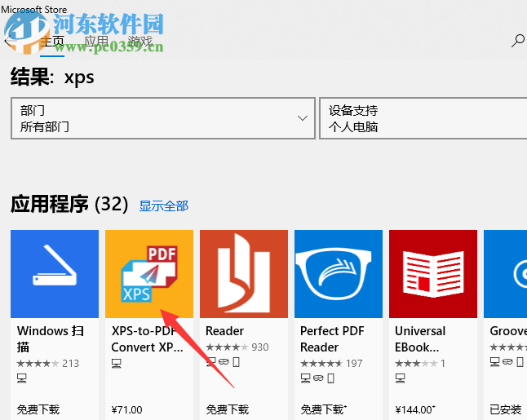This screenshot has width=527, height=420.
Task: Click the 213 star rating of Windows 扫描
Action: 48,363
